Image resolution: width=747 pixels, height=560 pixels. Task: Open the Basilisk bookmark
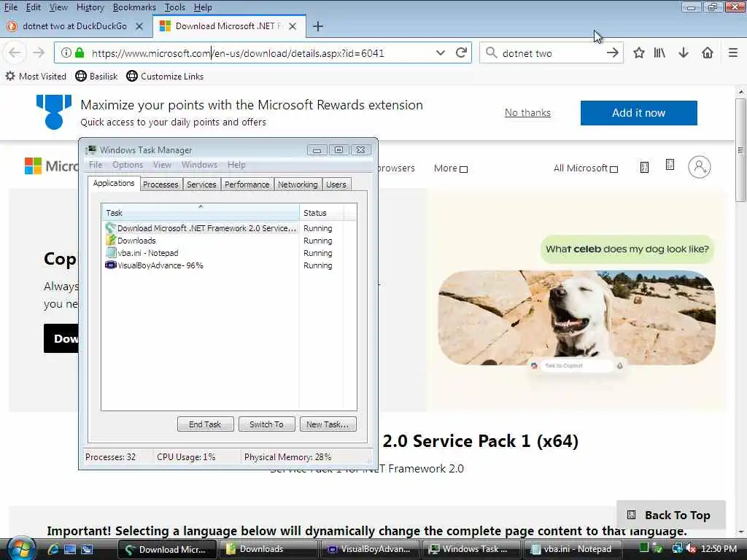click(x=96, y=76)
